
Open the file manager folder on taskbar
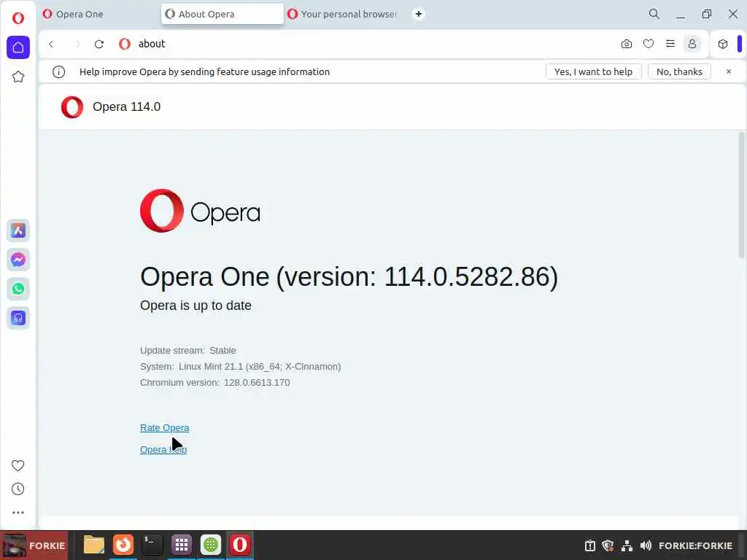pos(94,545)
